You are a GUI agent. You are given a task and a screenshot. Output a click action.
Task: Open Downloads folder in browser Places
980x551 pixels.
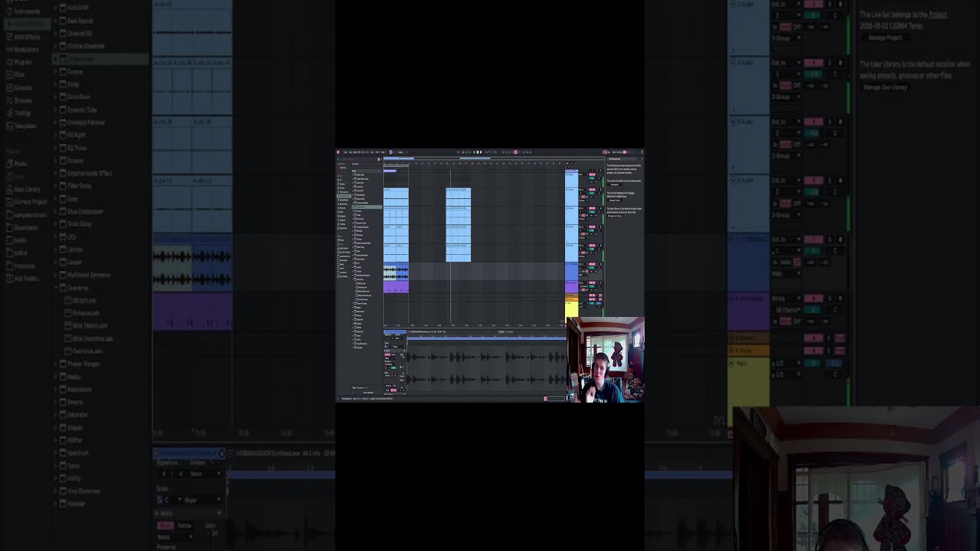click(x=343, y=260)
